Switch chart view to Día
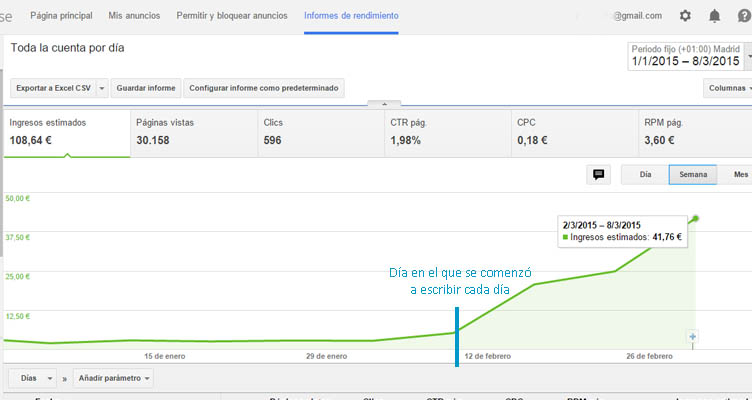This screenshot has height=400, width=752. [645, 174]
